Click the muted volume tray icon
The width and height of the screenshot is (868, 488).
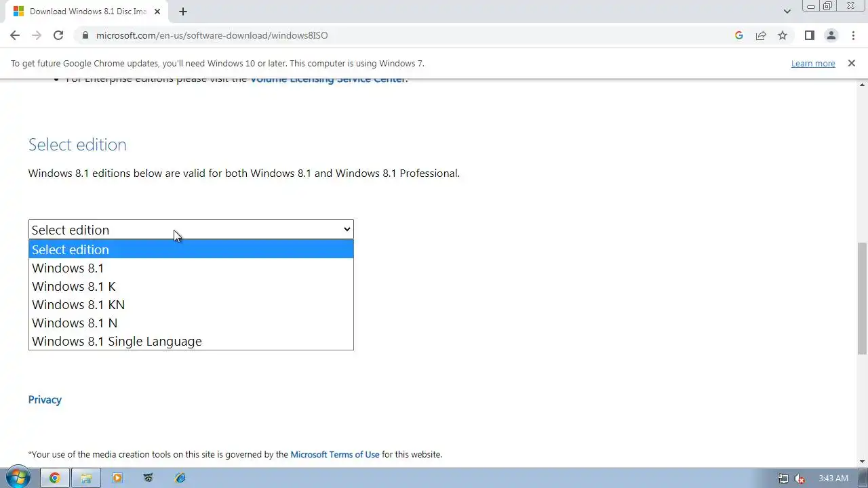coord(800,479)
